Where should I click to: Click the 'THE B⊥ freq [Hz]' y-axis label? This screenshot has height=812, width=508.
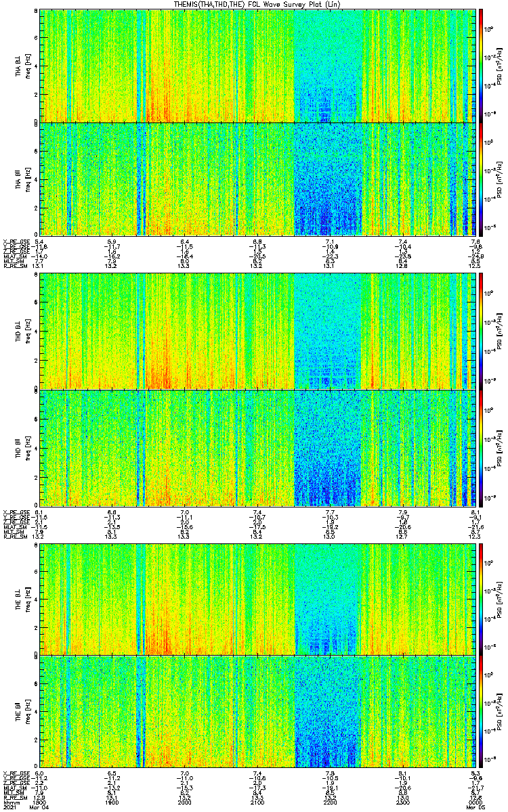point(24,599)
